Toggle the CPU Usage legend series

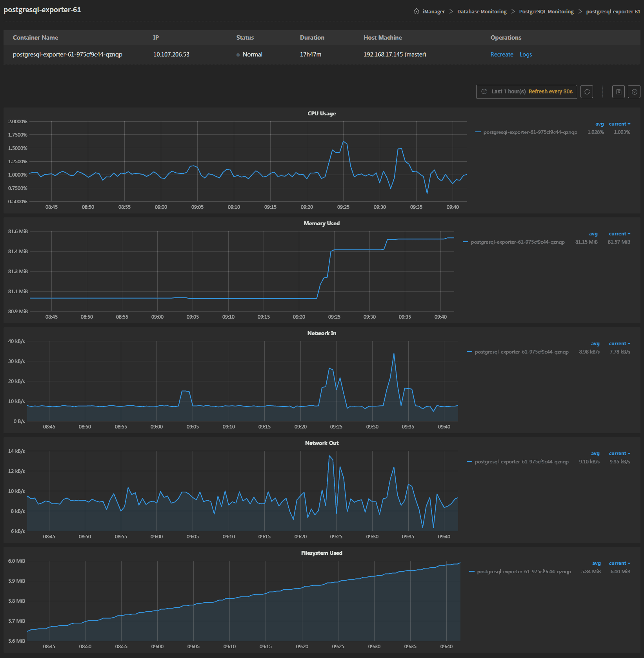(x=530, y=132)
